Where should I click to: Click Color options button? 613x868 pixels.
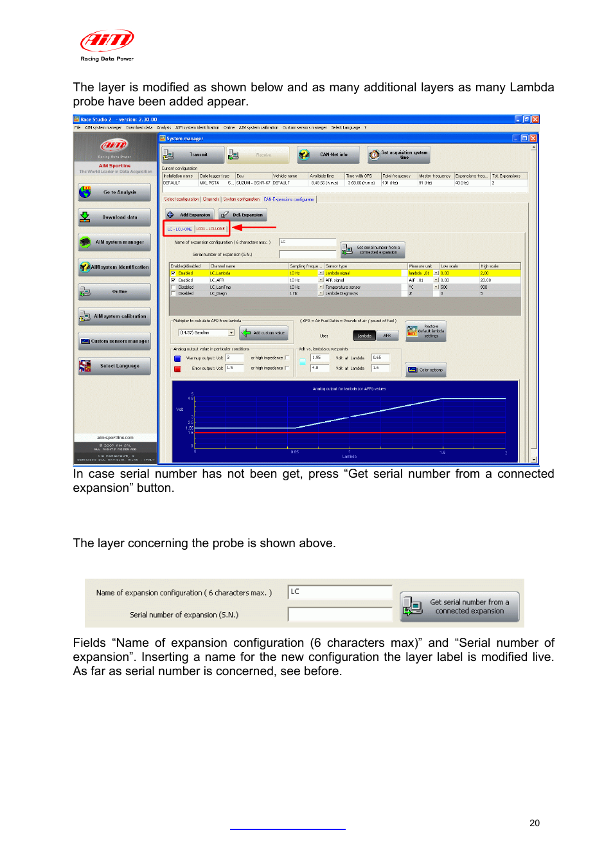click(x=425, y=370)
